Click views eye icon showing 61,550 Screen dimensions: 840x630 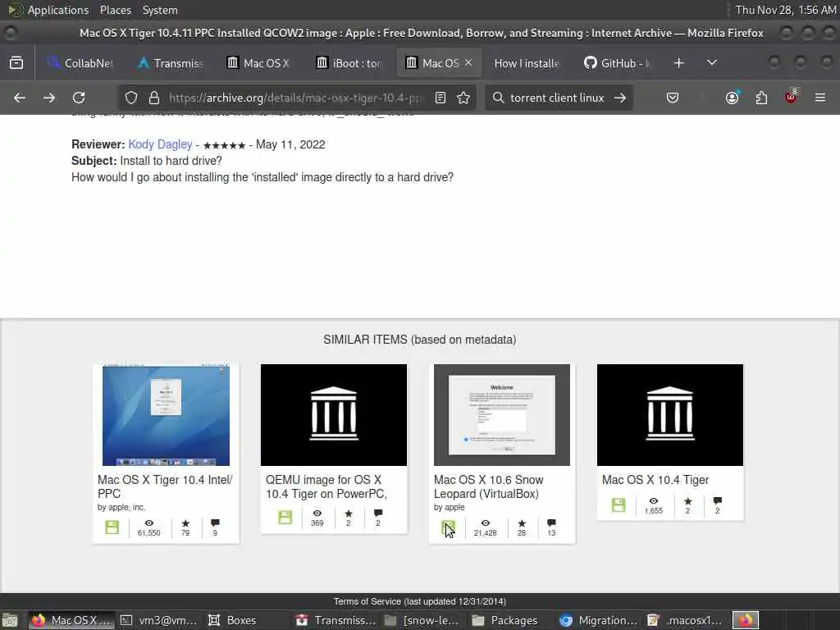[x=149, y=523]
